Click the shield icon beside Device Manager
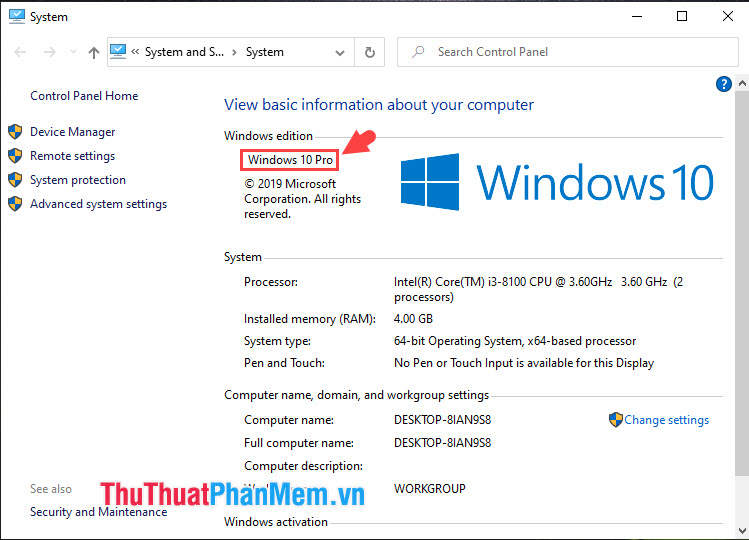Image resolution: width=749 pixels, height=540 pixels. coord(15,131)
